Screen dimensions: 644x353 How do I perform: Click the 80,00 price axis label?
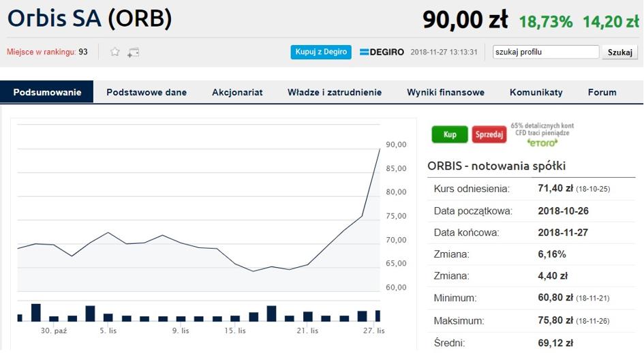396,192
